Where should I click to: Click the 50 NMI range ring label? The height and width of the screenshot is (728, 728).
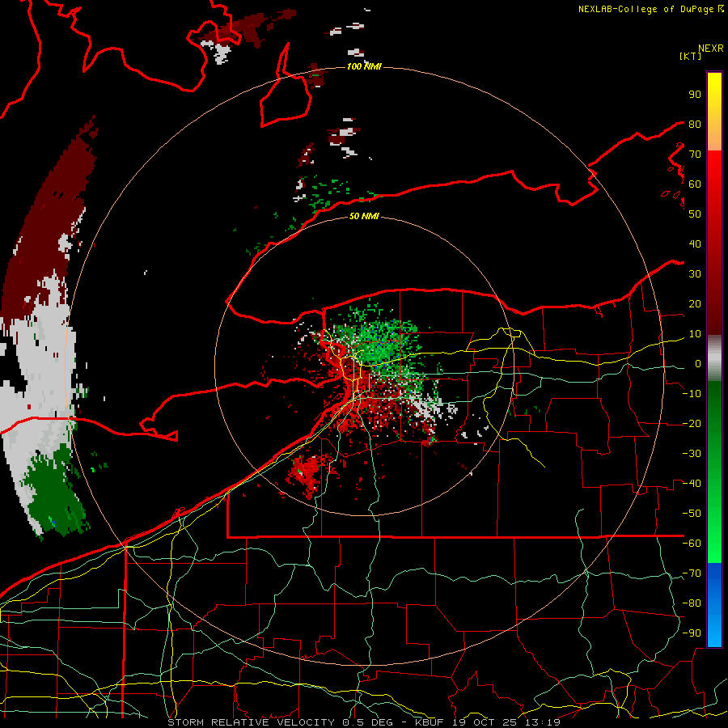(364, 216)
